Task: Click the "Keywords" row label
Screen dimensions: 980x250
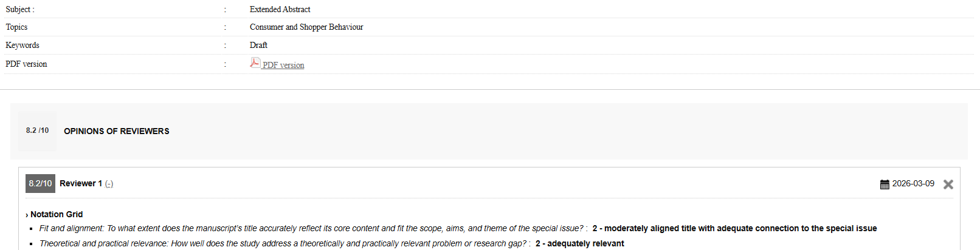Action: click(22, 45)
